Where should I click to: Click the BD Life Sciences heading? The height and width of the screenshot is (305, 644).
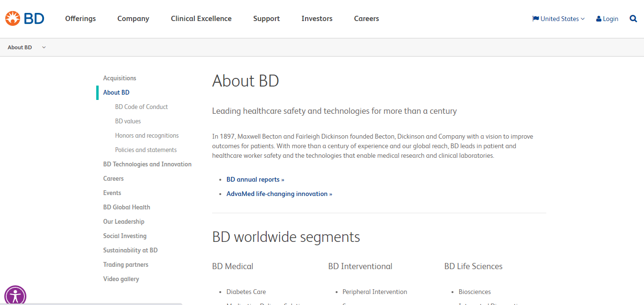tap(474, 266)
